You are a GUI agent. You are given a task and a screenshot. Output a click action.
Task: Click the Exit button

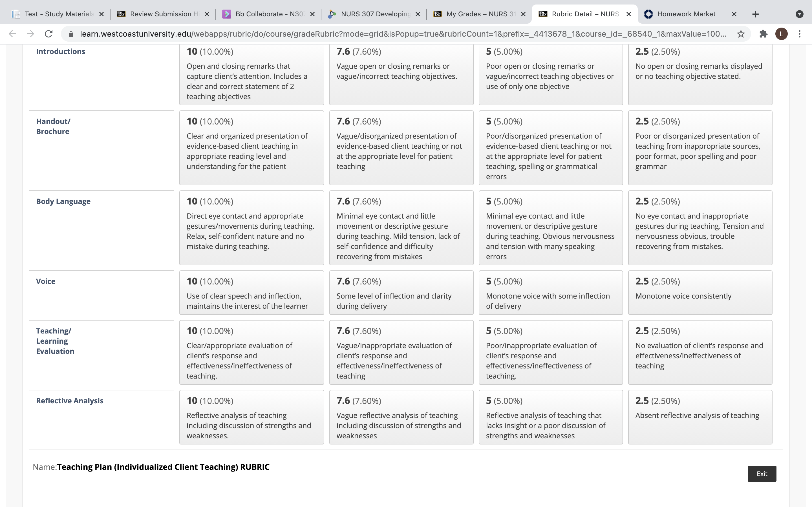(762, 473)
